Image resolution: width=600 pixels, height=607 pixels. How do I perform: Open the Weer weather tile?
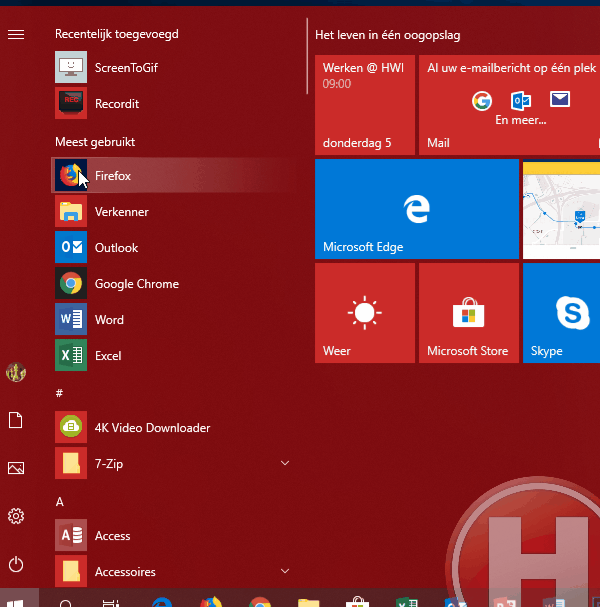(x=365, y=313)
